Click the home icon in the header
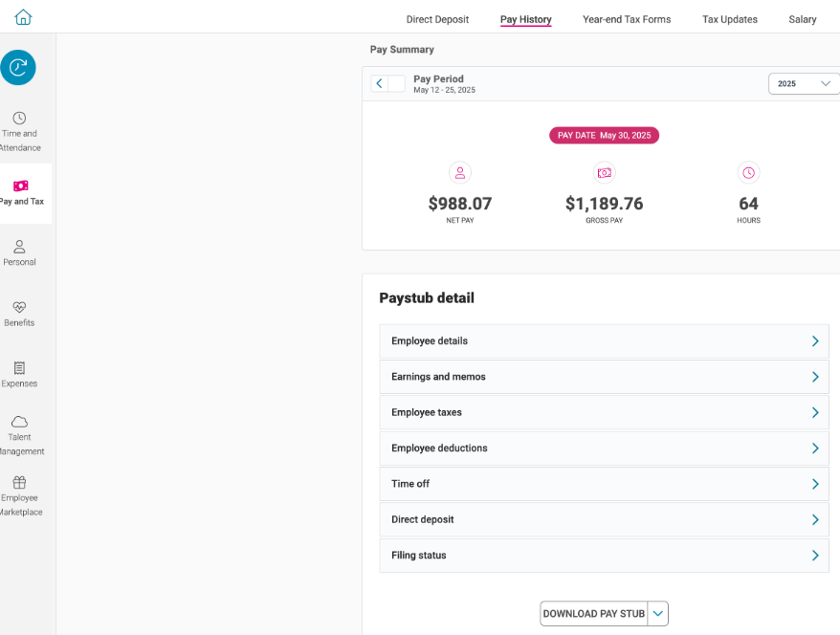This screenshot has height=635, width=840. tap(23, 17)
